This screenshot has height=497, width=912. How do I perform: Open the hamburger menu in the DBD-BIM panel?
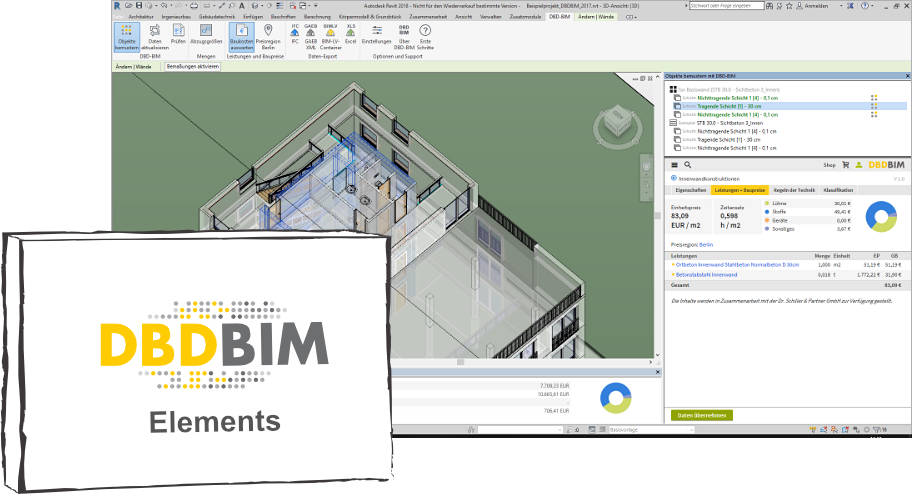click(x=675, y=165)
